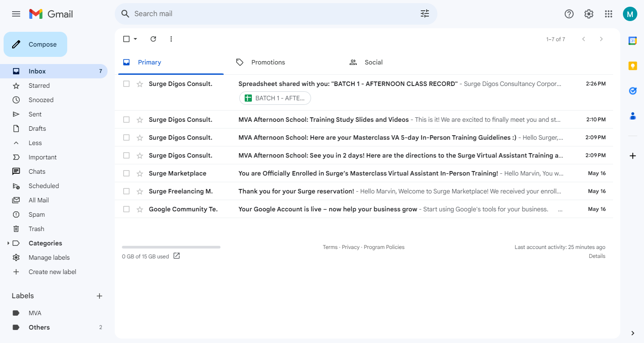Switch to the Promotions tab

point(268,62)
